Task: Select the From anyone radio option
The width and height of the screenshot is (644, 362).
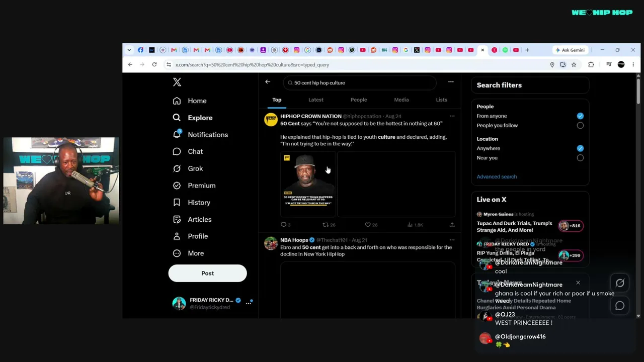Action: coord(580,116)
